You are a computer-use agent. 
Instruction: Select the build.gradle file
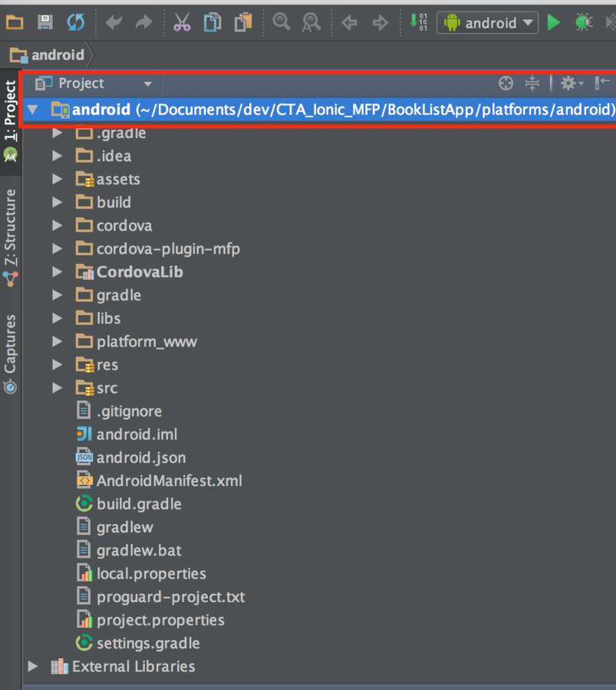click(139, 504)
